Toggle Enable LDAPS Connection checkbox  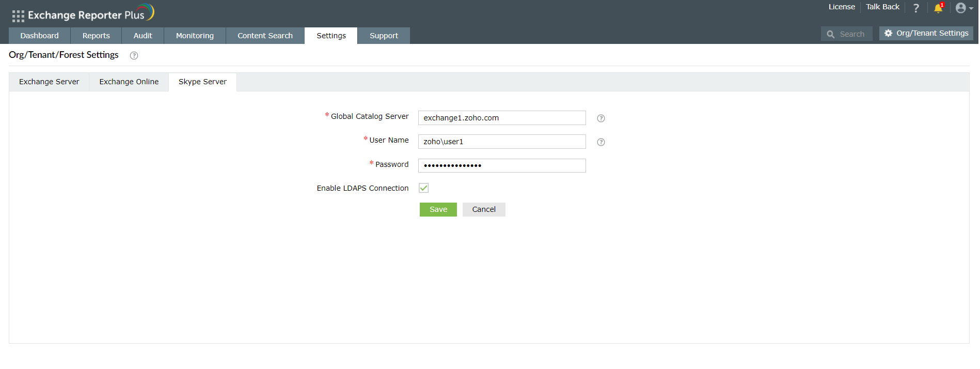[x=424, y=188]
